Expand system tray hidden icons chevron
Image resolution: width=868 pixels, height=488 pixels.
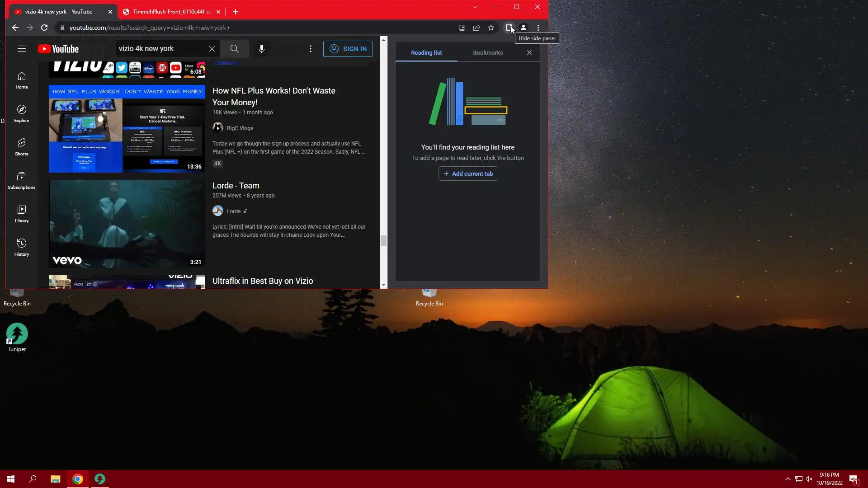788,479
